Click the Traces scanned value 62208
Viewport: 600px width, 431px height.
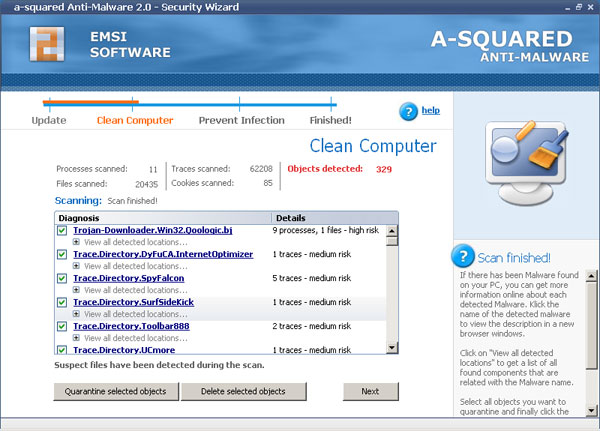coord(261,169)
